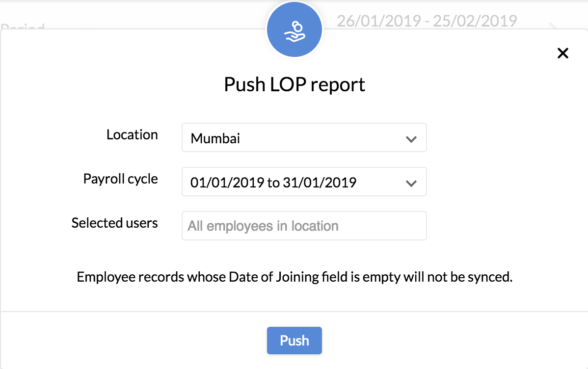588x369 pixels.
Task: Click the Date of Joining sync notice
Action: tap(294, 277)
